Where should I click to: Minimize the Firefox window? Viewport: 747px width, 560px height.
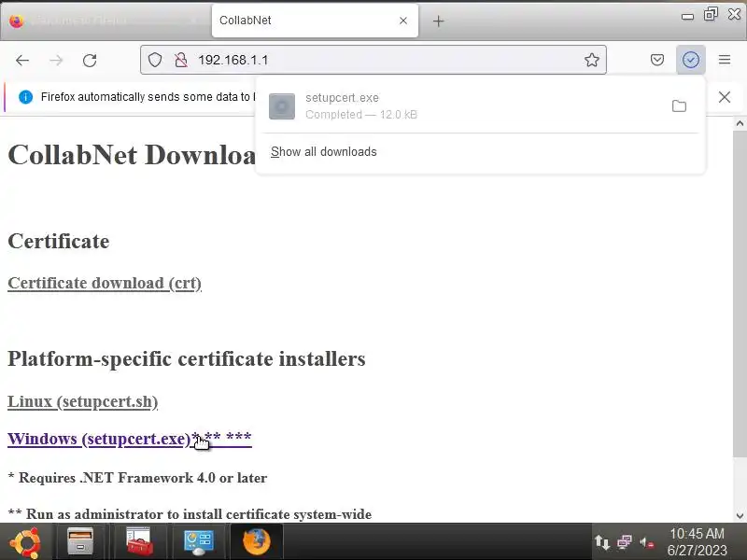tap(687, 16)
